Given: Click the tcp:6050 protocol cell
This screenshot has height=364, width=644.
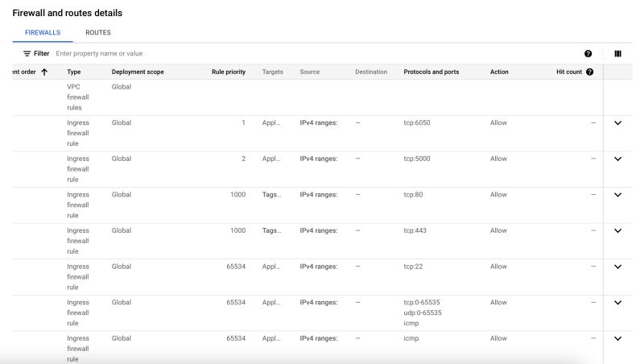Looking at the screenshot, I should [x=417, y=123].
